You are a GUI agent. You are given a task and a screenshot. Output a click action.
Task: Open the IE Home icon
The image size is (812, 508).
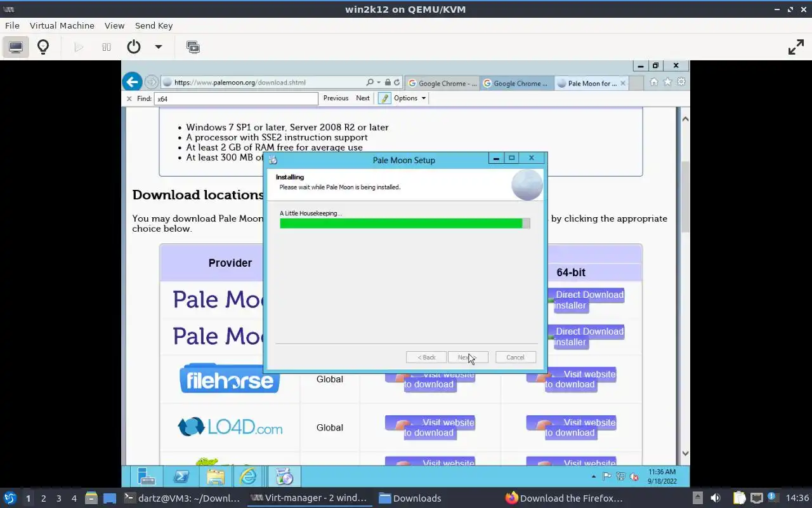pos(654,82)
